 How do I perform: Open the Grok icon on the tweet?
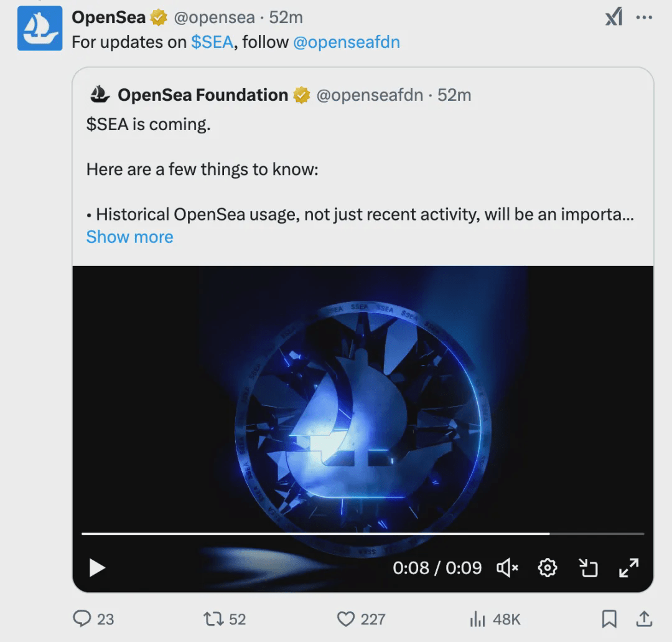coord(614,18)
